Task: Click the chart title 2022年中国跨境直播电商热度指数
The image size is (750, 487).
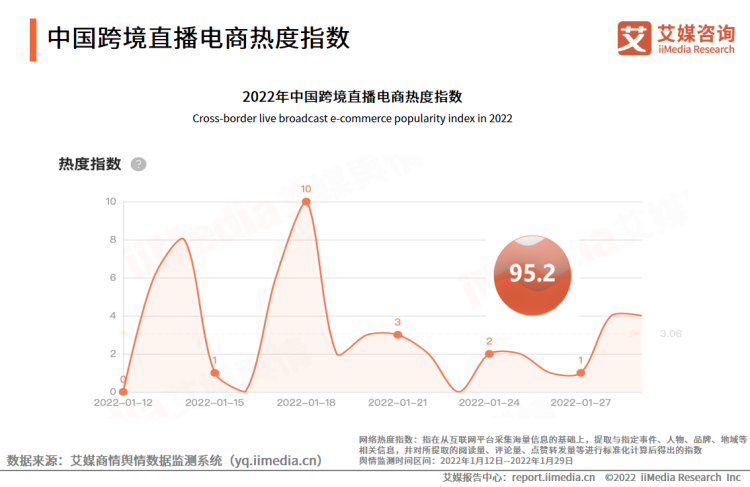Action: pyautogui.click(x=352, y=97)
